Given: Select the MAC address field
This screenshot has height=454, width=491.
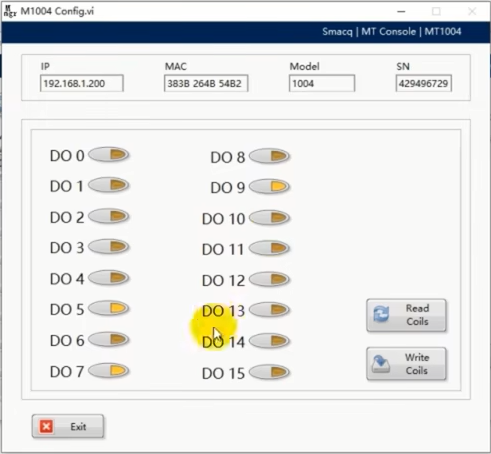Looking at the screenshot, I should pyautogui.click(x=206, y=83).
